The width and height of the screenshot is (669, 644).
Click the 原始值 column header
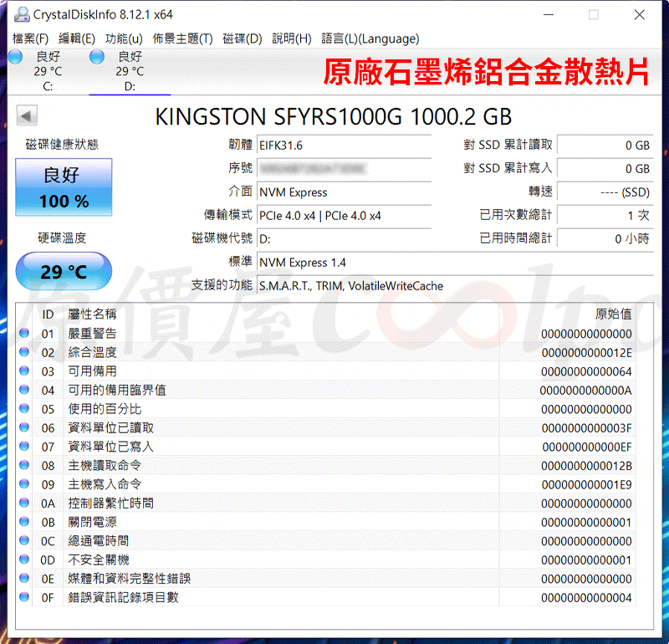613,314
